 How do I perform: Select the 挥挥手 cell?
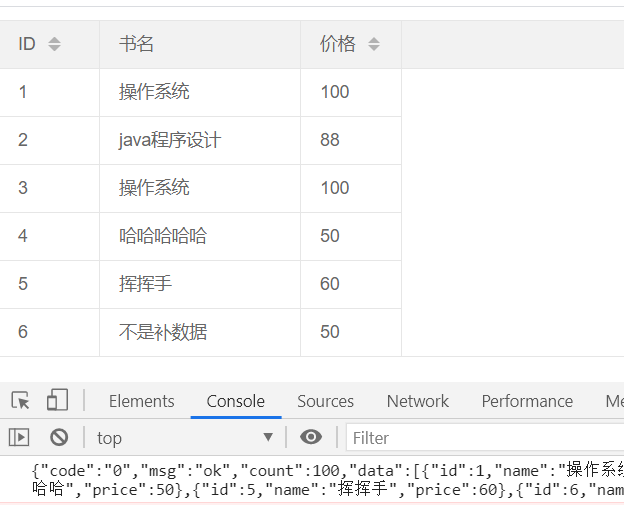pos(200,284)
